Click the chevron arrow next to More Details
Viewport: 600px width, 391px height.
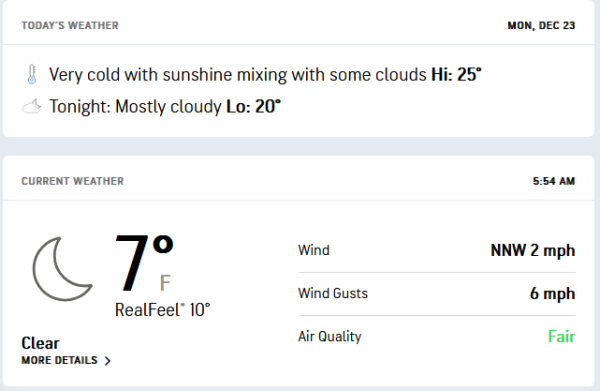[108, 361]
